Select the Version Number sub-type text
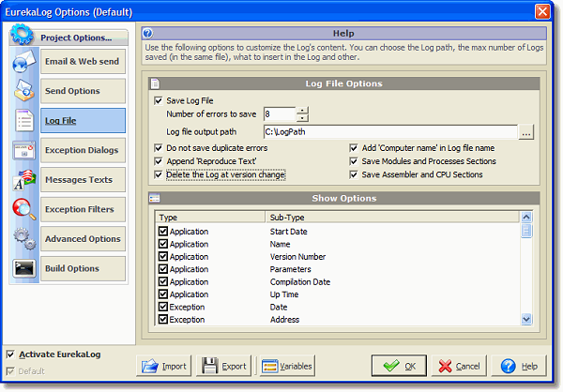Image resolution: width=563 pixels, height=392 pixels. point(297,257)
